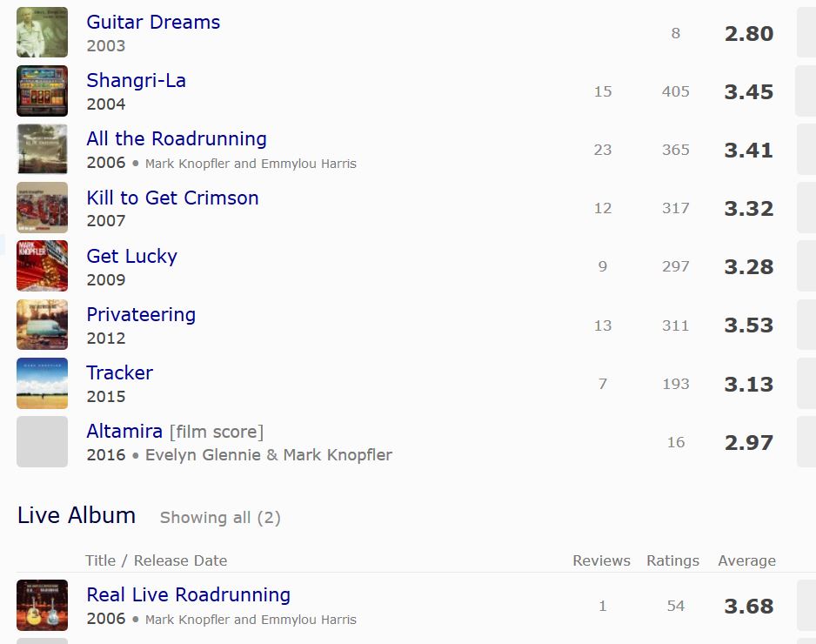The image size is (816, 644).
Task: Click the Tracker album title
Action: (120, 372)
